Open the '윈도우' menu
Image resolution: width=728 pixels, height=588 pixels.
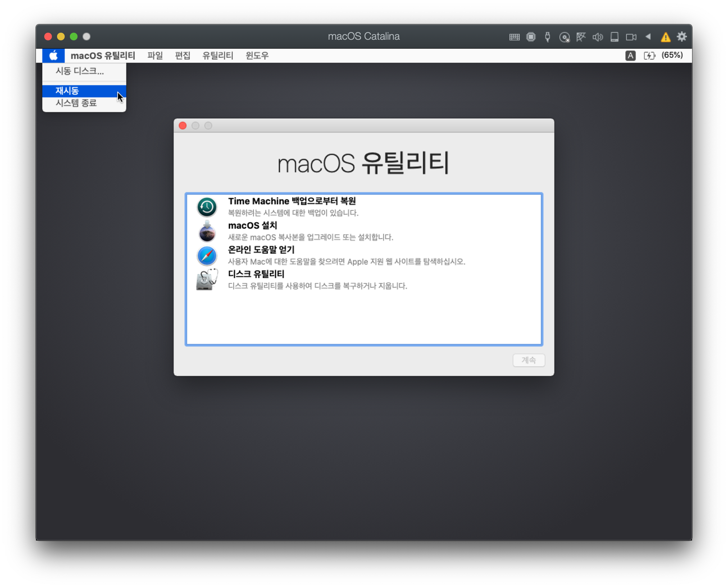257,55
